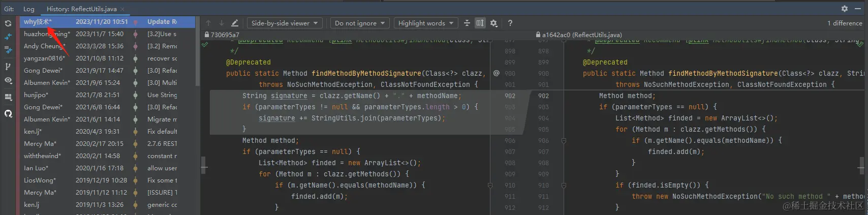The image size is (868, 215).
Task: Toggle synchronize scrolling icon
Action: (x=480, y=23)
